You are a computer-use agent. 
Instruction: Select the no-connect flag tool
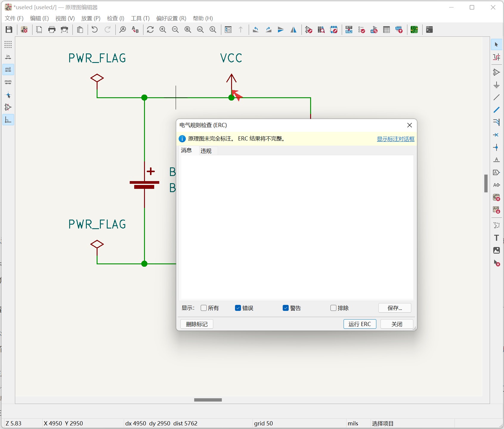point(497,135)
